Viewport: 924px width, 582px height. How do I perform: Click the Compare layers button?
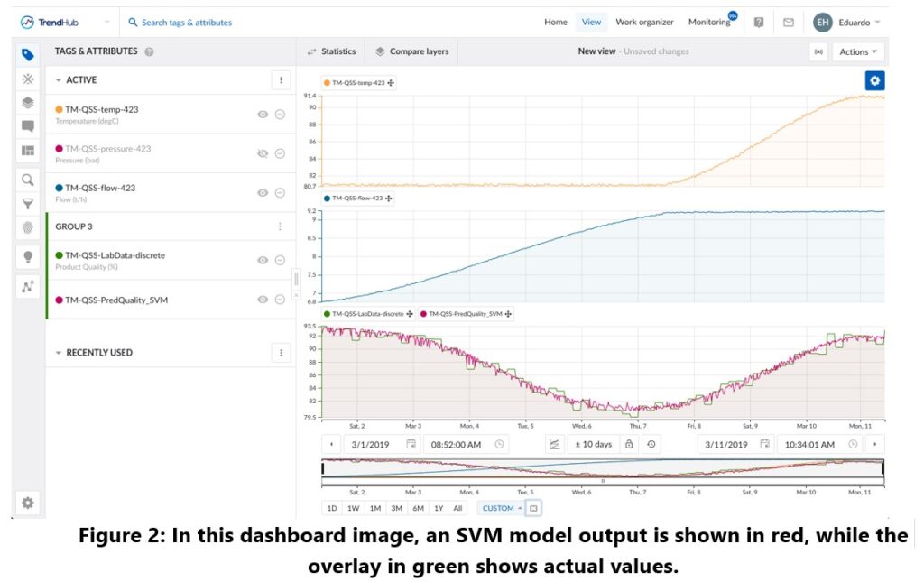412,51
